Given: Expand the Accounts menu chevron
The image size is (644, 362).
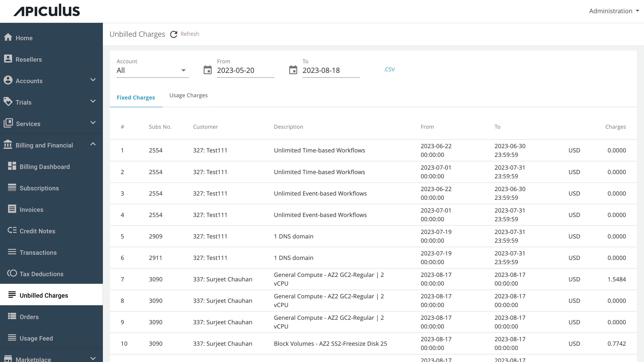Looking at the screenshot, I should [93, 80].
